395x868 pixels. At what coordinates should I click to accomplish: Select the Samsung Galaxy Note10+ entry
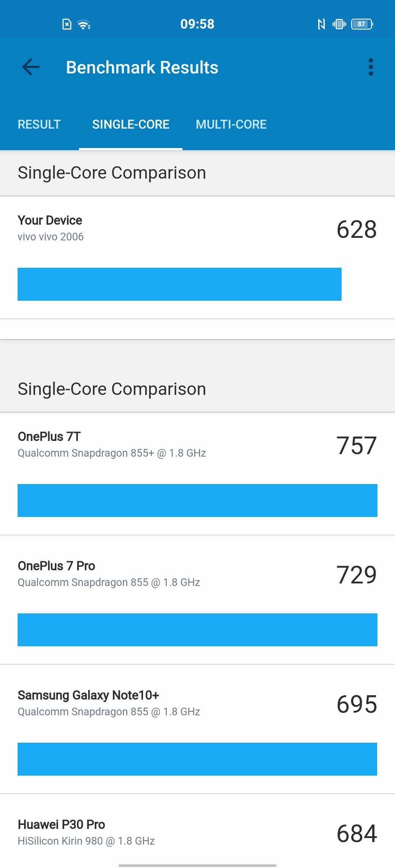pyautogui.click(x=197, y=729)
